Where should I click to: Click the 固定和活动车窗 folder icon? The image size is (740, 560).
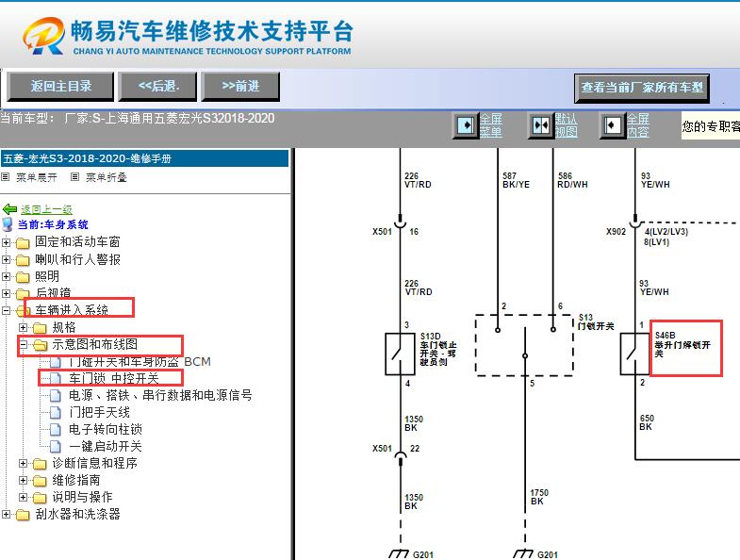[23, 243]
